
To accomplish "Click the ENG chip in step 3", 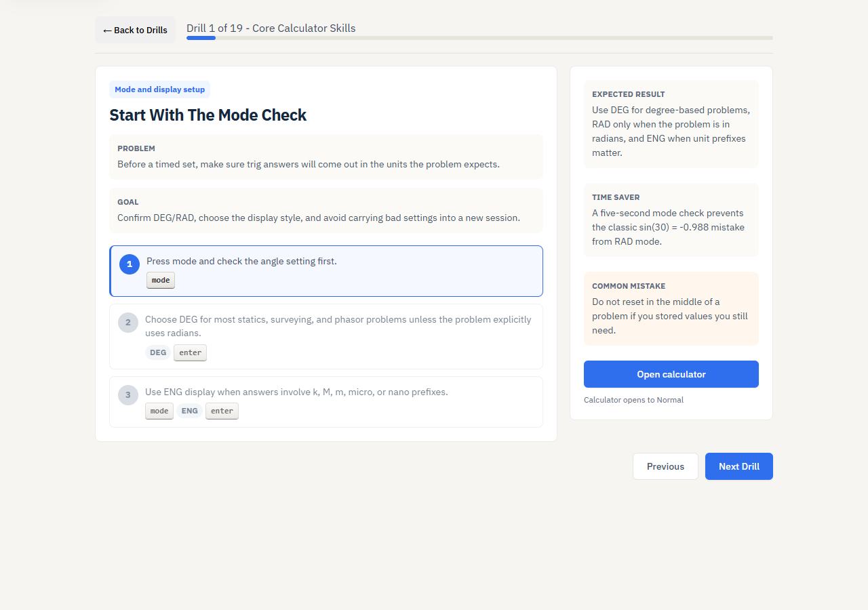I will [189, 411].
